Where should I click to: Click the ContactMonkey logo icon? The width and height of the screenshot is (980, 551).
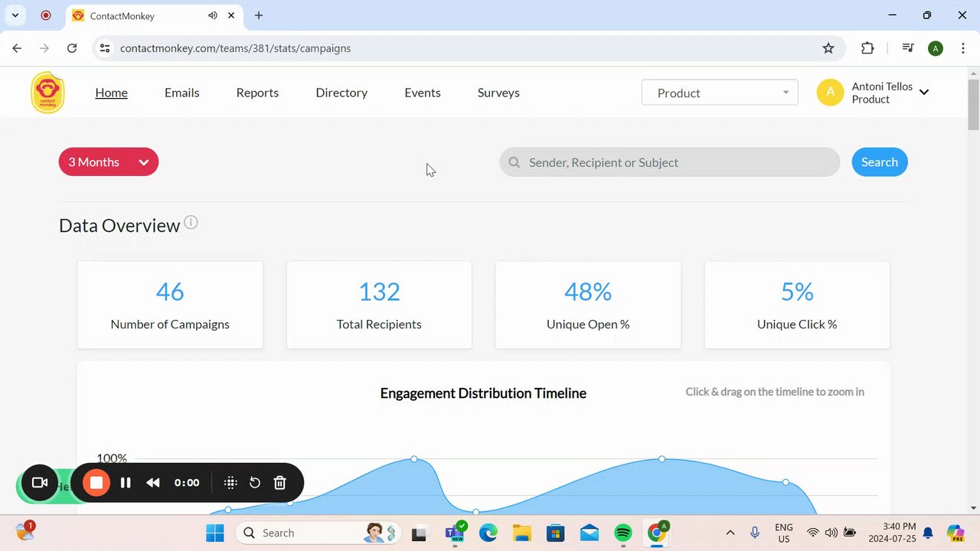47,93
